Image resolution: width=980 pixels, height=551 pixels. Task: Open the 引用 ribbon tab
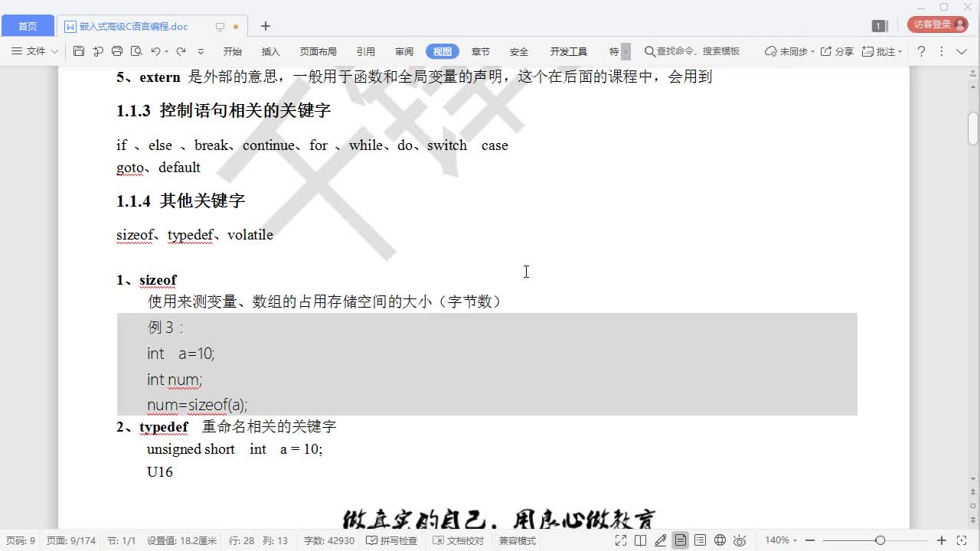tap(366, 51)
